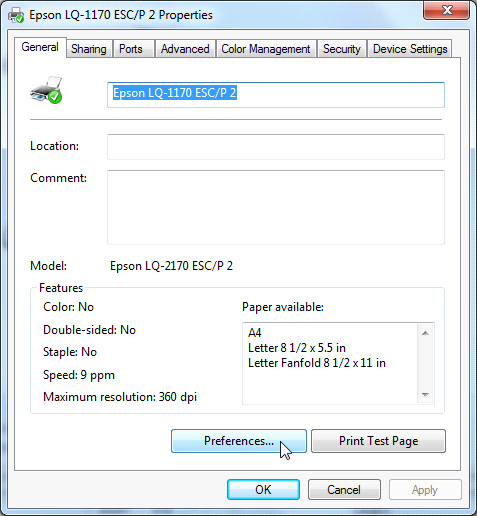Click Print Test Page button
The width and height of the screenshot is (477, 516).
378,441
